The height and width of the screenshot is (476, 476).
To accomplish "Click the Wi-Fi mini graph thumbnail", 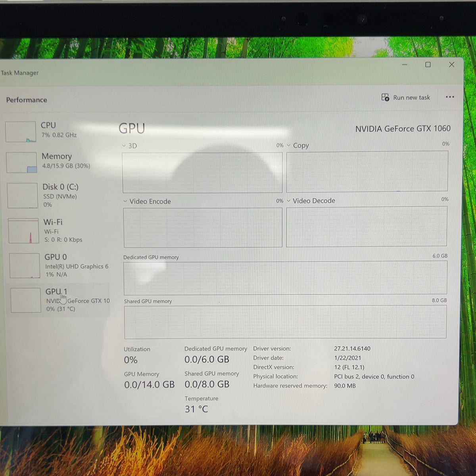I will 24,230.
